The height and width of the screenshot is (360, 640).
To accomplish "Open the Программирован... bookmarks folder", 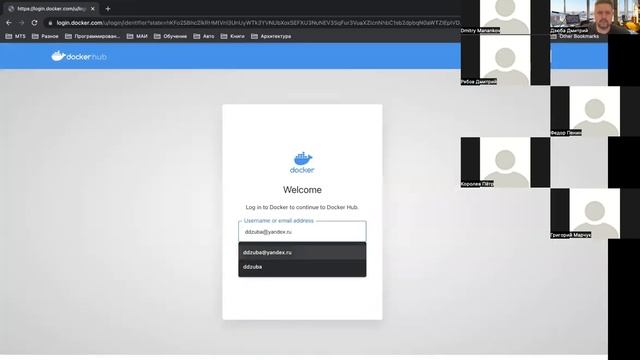I will pyautogui.click(x=93, y=36).
